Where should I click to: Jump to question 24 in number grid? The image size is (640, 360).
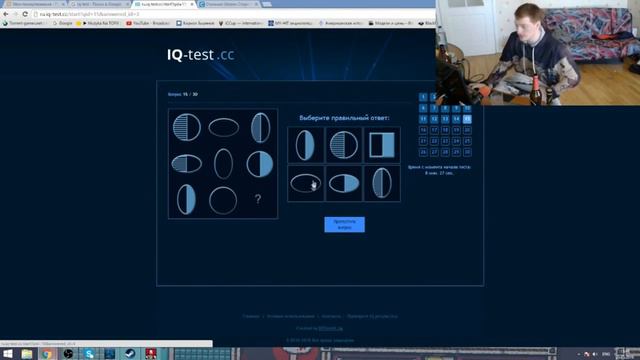click(x=456, y=141)
